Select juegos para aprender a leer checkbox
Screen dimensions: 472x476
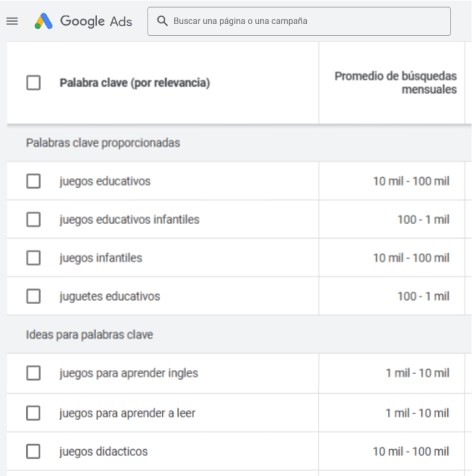[33, 413]
